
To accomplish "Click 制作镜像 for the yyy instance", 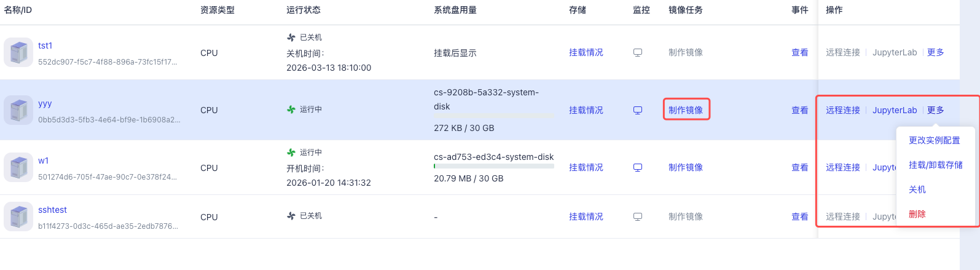I will (686, 110).
